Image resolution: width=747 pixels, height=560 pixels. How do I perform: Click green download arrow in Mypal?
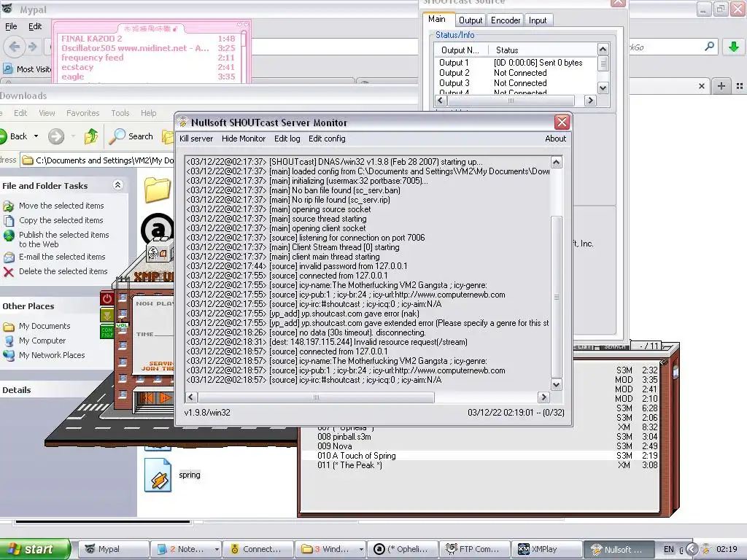pyautogui.click(x=734, y=47)
